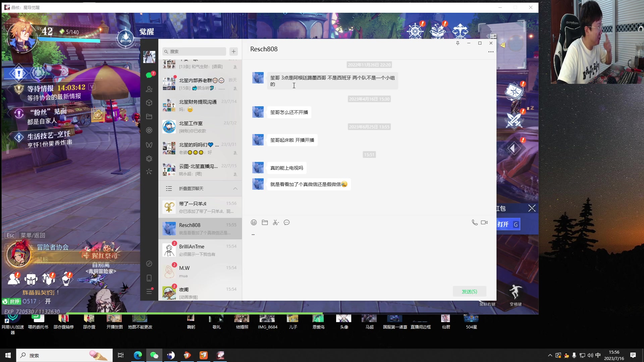
Task: Open the WeChat phone icon in sidebar
Action: 149,278
